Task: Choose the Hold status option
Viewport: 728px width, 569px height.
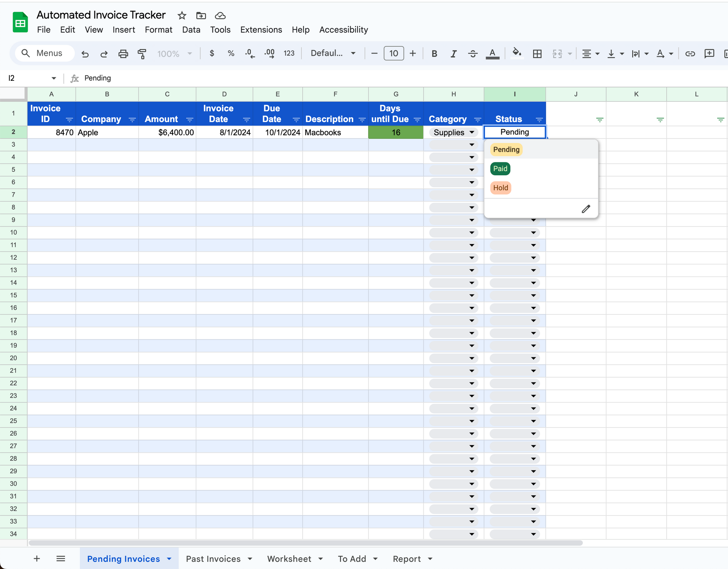Action: tap(500, 188)
